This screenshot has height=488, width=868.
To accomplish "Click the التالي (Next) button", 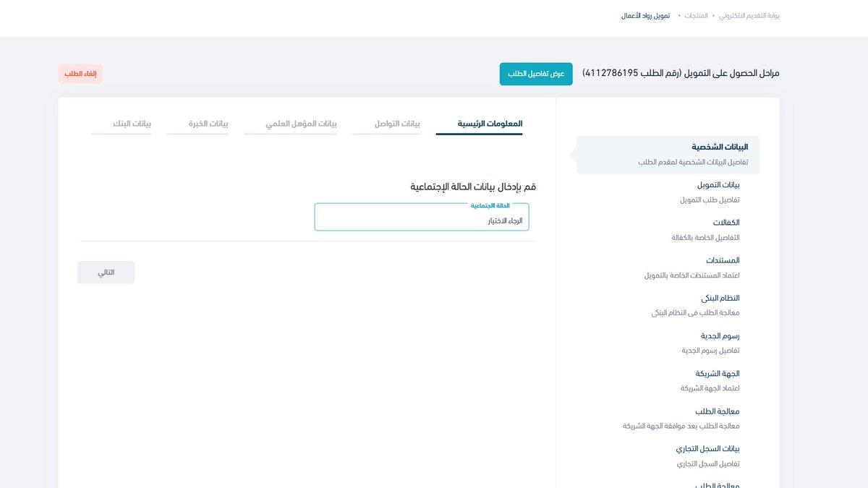I will click(x=106, y=272).
